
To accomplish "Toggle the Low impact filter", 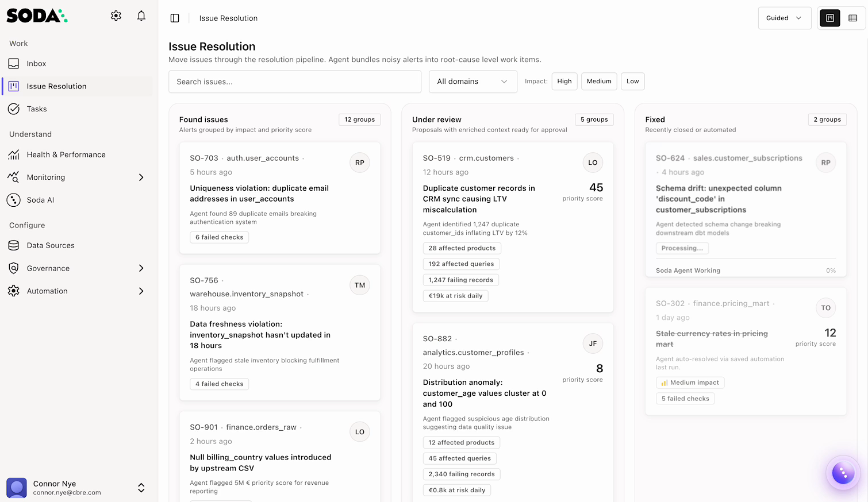I will coord(633,82).
